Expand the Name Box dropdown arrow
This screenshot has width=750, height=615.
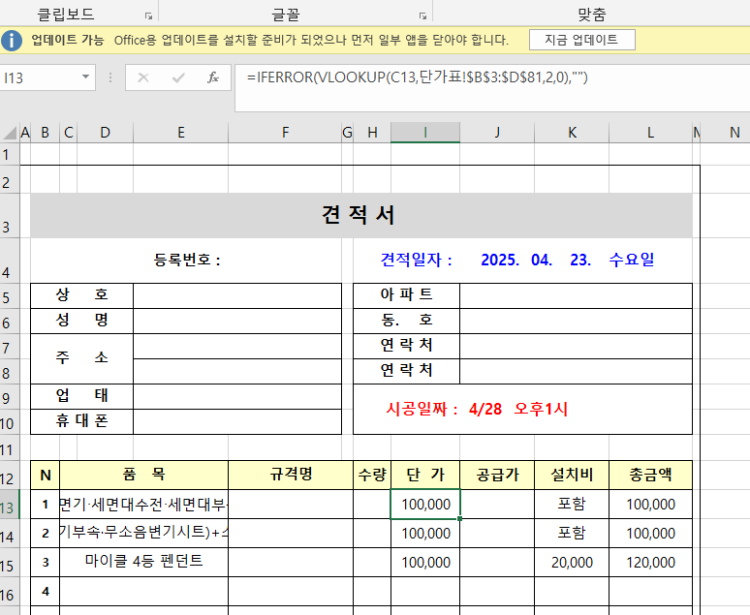point(86,77)
